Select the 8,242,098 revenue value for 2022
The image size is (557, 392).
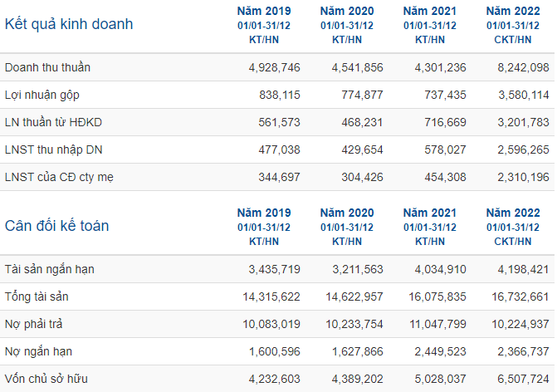pyautogui.click(x=523, y=67)
